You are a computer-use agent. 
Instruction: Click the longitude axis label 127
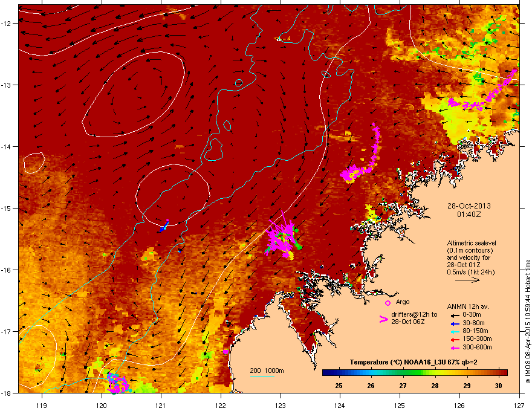click(519, 405)
